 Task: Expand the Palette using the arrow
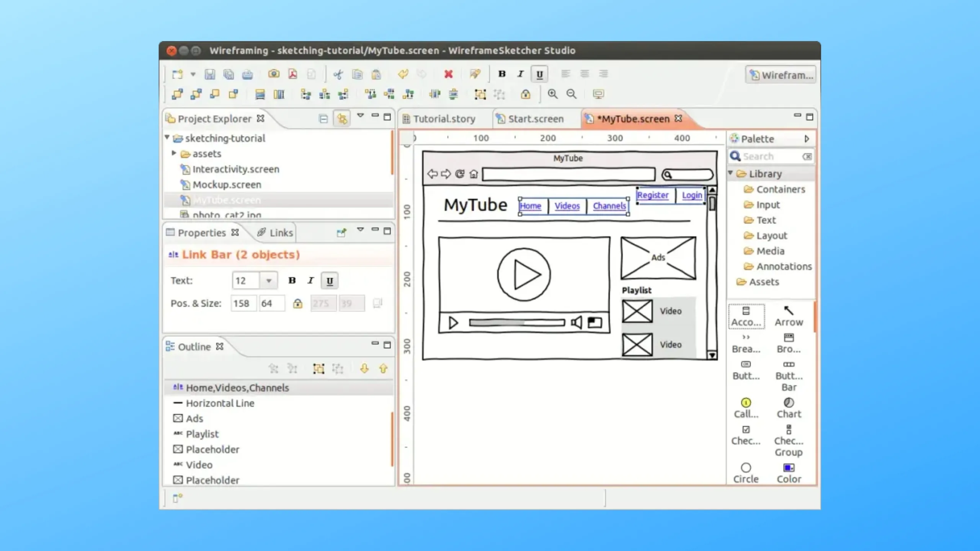[x=807, y=139]
